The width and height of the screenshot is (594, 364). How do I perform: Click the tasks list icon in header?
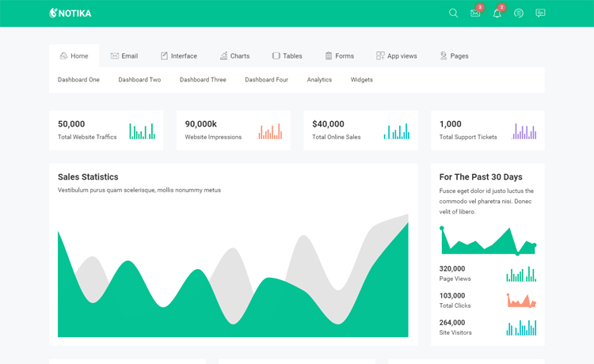[519, 13]
